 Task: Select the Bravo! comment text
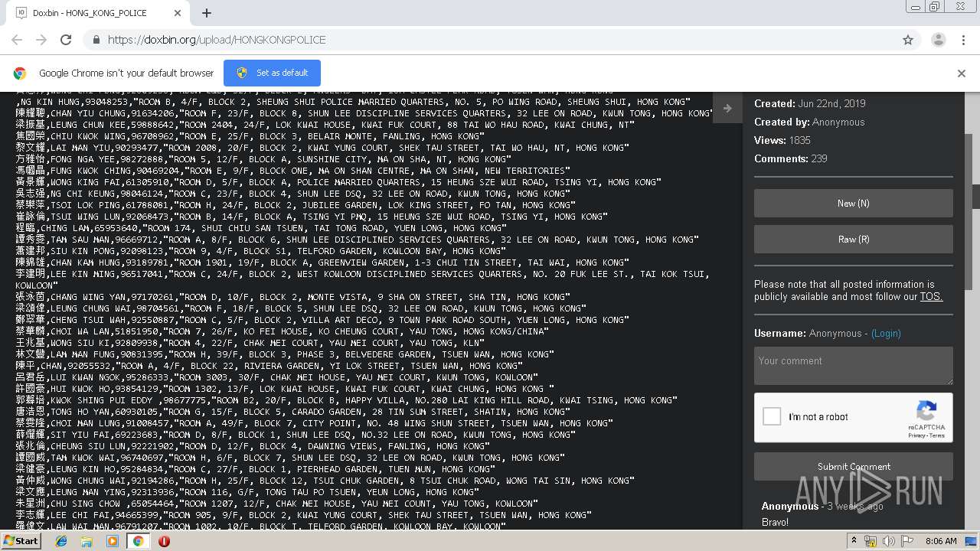point(775,523)
